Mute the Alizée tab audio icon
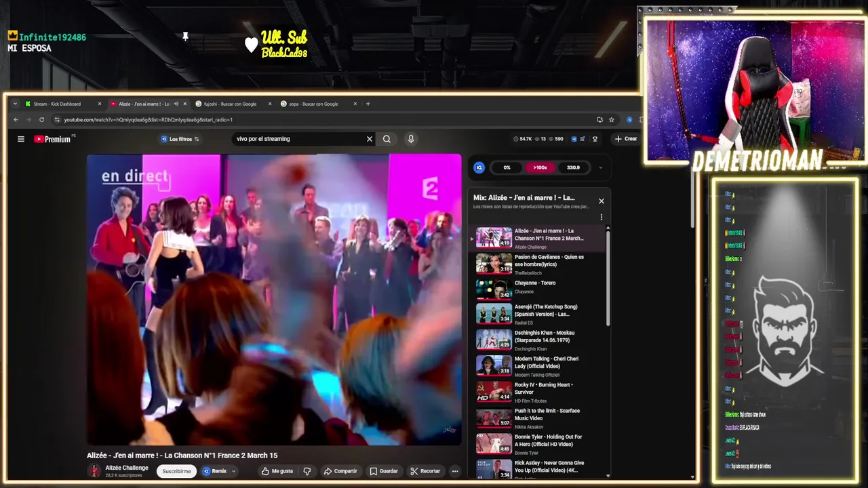This screenshot has height=488, width=868. [176, 104]
